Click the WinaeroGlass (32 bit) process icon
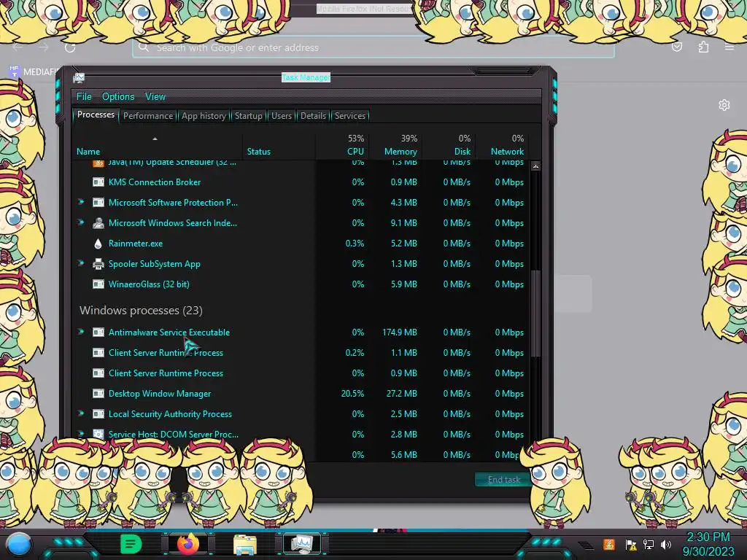The height and width of the screenshot is (560, 747). 98,284
